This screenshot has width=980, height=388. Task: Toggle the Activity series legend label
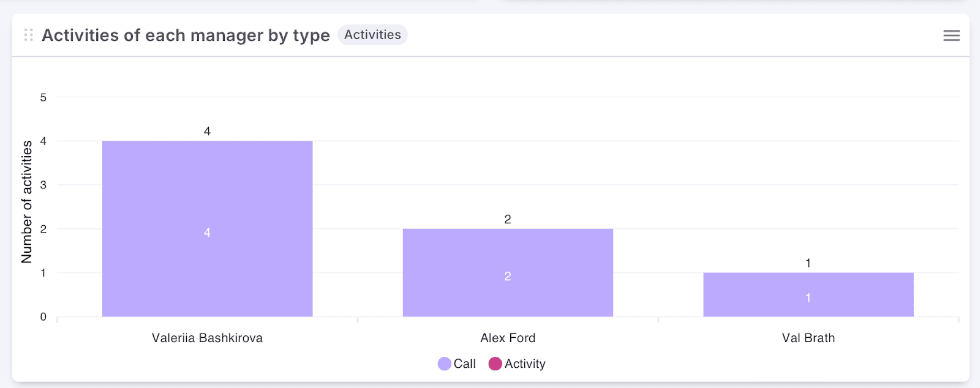tap(525, 364)
